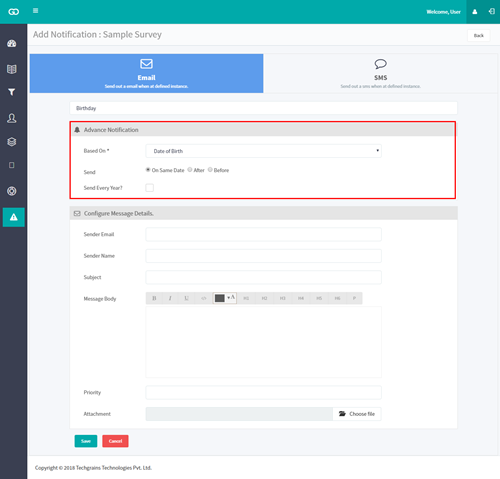Image resolution: width=500 pixels, height=479 pixels.
Task: Click the code view toolbar button
Action: 204,298
